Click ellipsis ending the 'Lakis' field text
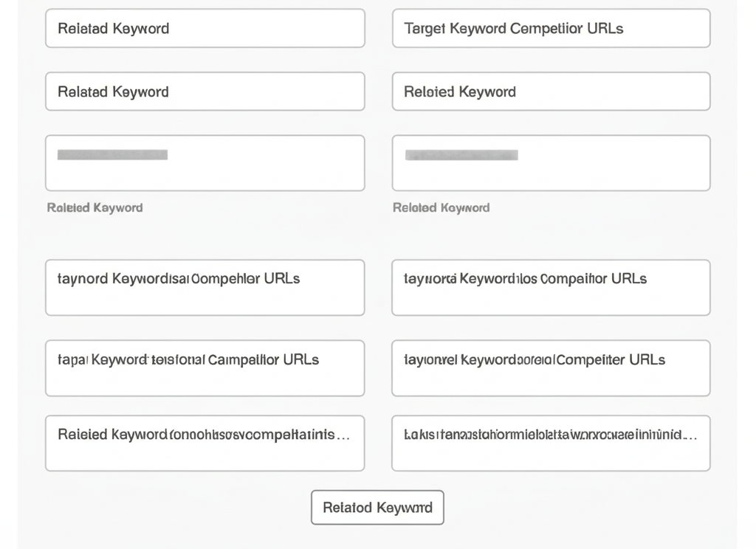756x549 pixels. tap(690, 435)
